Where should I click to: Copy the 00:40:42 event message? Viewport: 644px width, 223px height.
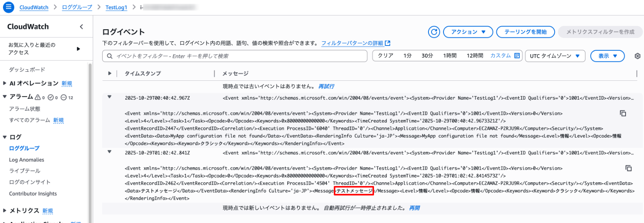623,113
